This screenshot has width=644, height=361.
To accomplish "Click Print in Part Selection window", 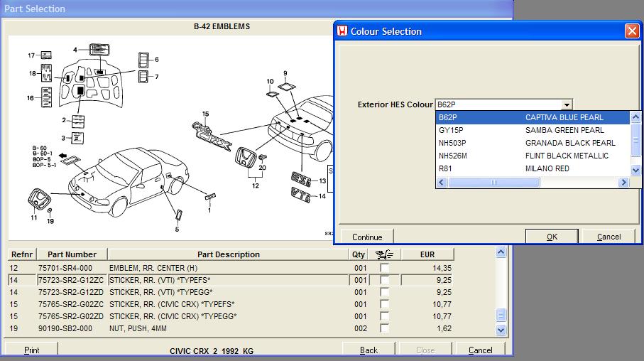I will point(32,350).
